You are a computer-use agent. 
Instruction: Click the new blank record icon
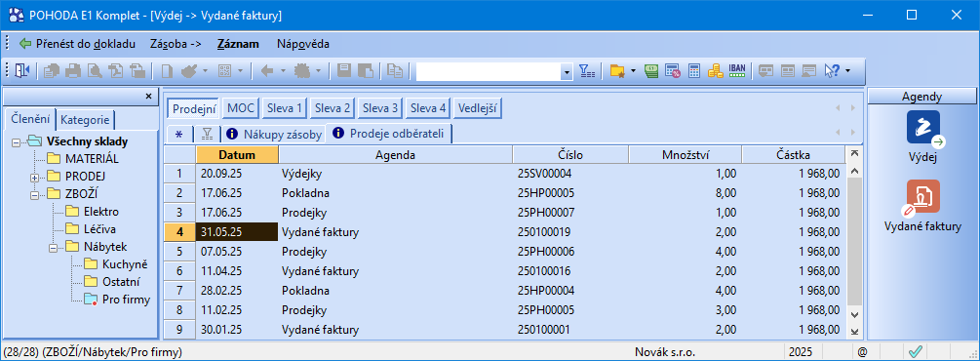(x=167, y=71)
